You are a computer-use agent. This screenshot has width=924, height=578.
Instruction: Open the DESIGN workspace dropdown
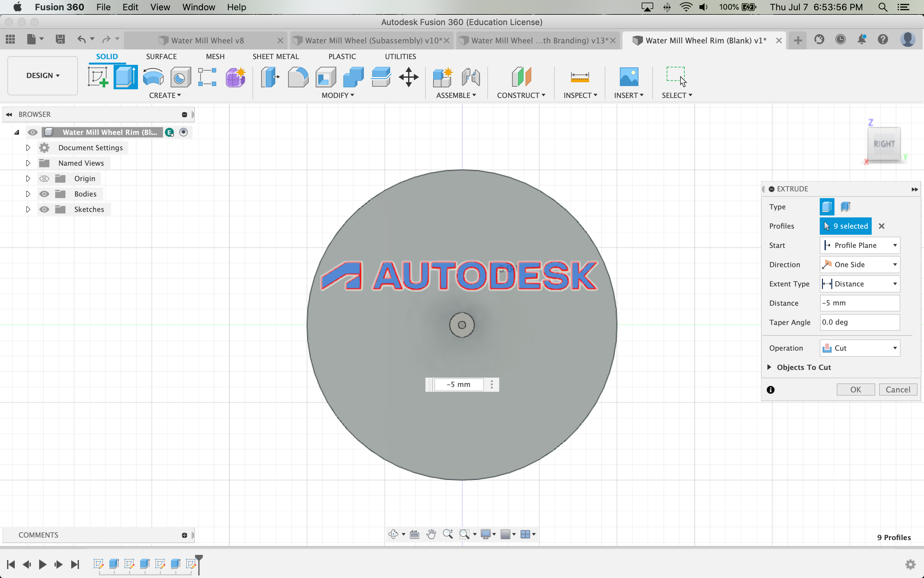[43, 75]
